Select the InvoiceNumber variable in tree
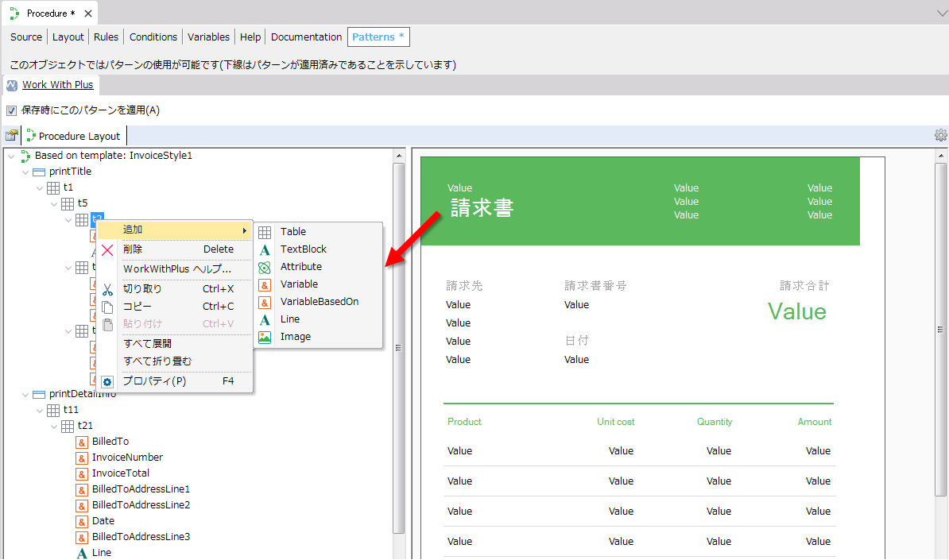Image resolution: width=949 pixels, height=560 pixels. 127,458
